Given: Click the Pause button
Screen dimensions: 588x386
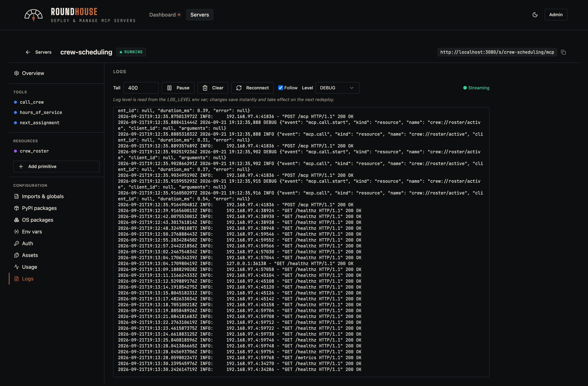Looking at the screenshot, I should [x=178, y=88].
